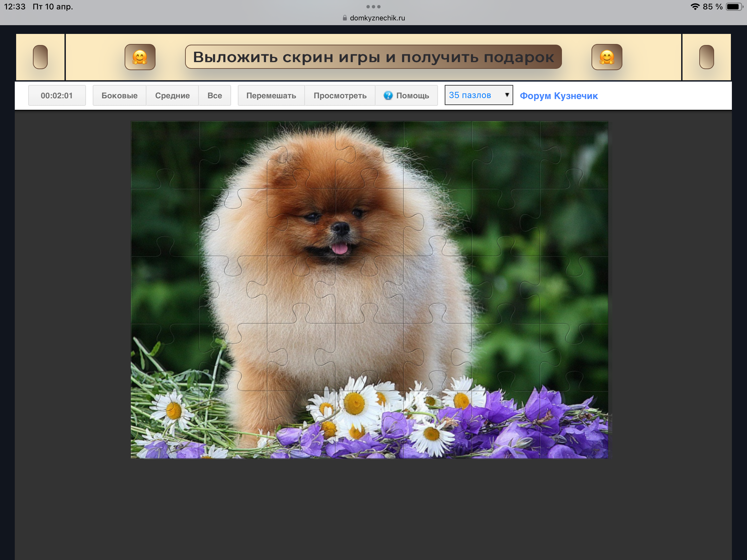Click the right hugging emoji button
Viewport: 747px width, 560px height.
coord(607,57)
